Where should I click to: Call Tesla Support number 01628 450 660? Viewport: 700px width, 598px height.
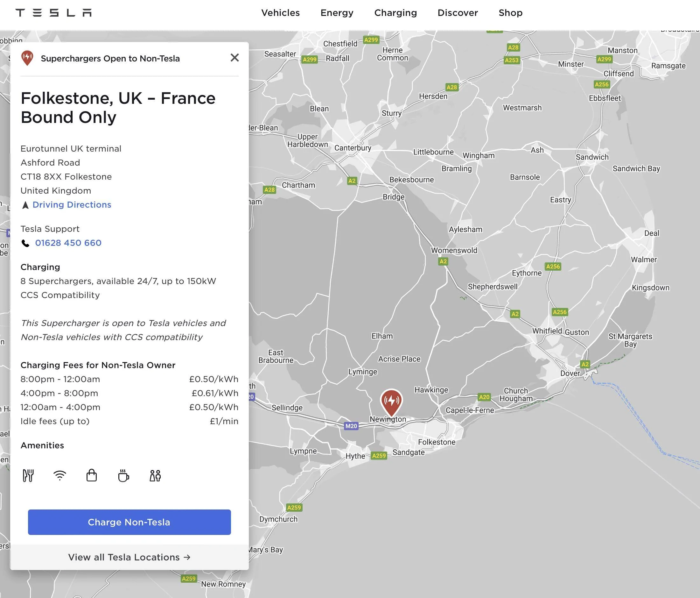point(68,243)
